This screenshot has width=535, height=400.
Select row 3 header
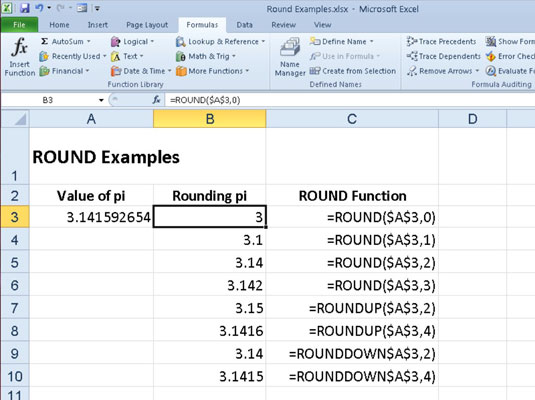click(x=15, y=217)
